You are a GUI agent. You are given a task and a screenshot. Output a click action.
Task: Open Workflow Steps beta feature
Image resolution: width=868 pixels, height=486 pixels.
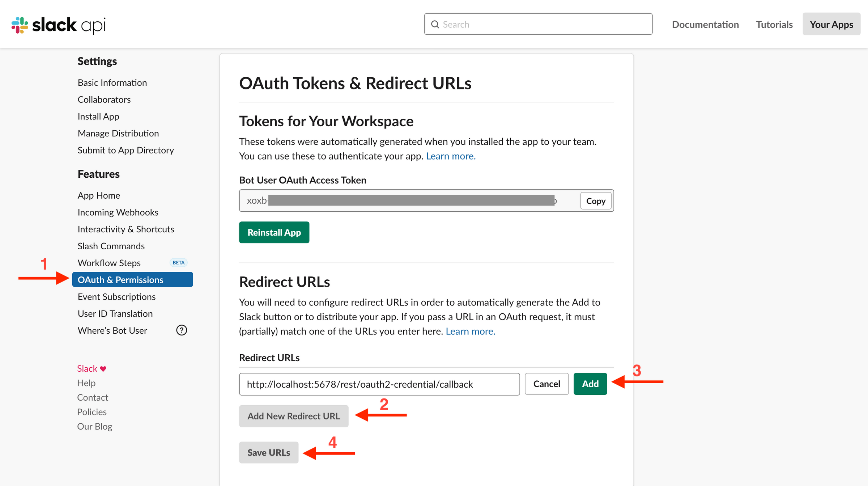(109, 263)
